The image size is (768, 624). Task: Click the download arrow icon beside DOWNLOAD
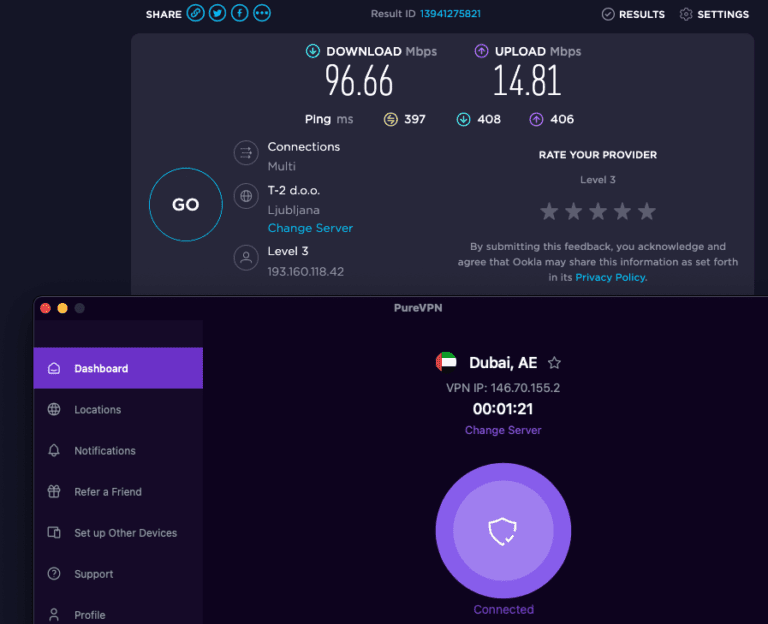[312, 51]
